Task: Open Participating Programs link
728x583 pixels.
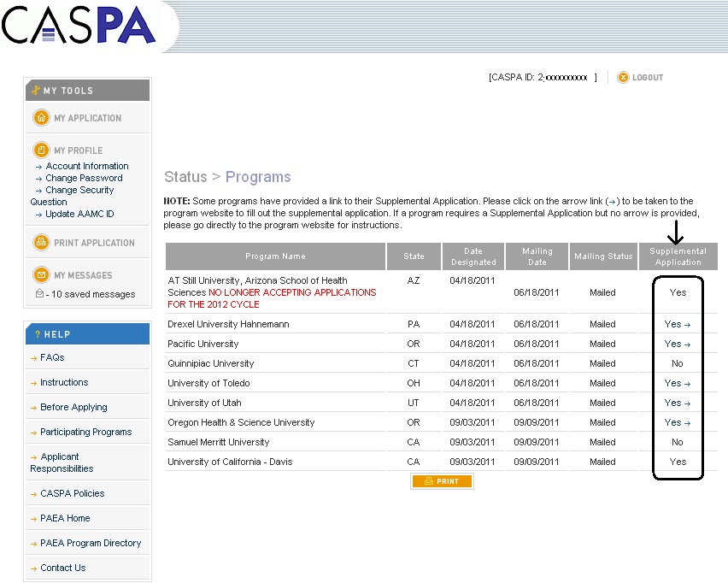Action: 86,432
